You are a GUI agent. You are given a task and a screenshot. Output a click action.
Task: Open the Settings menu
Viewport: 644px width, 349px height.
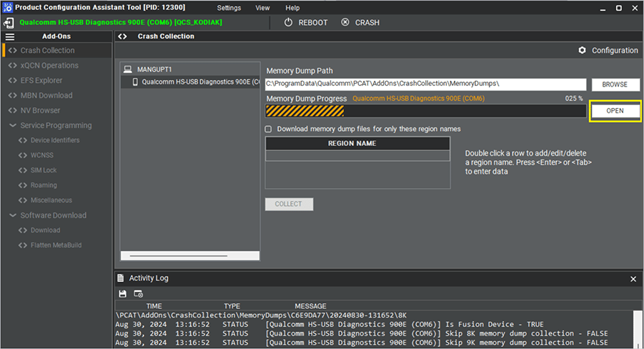tap(229, 8)
